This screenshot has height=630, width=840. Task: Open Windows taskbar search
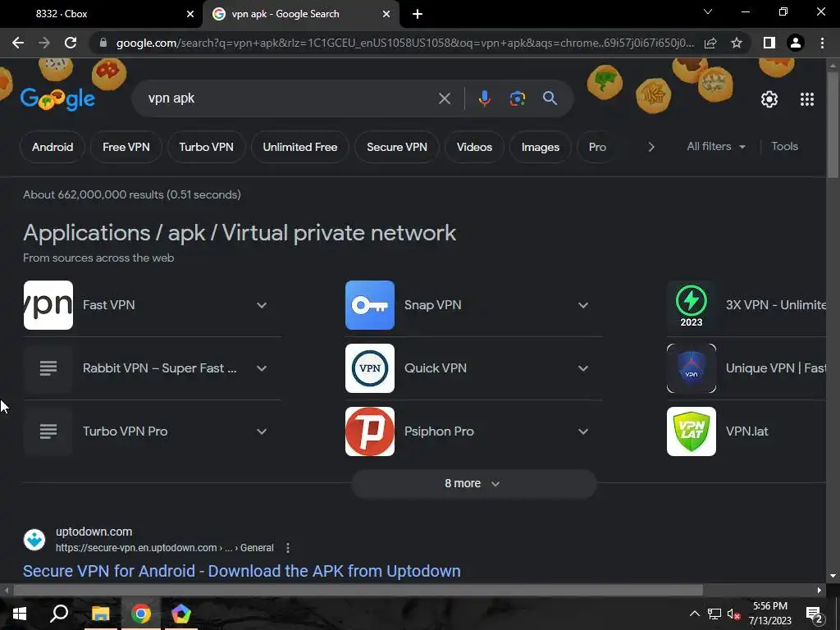tap(59, 614)
